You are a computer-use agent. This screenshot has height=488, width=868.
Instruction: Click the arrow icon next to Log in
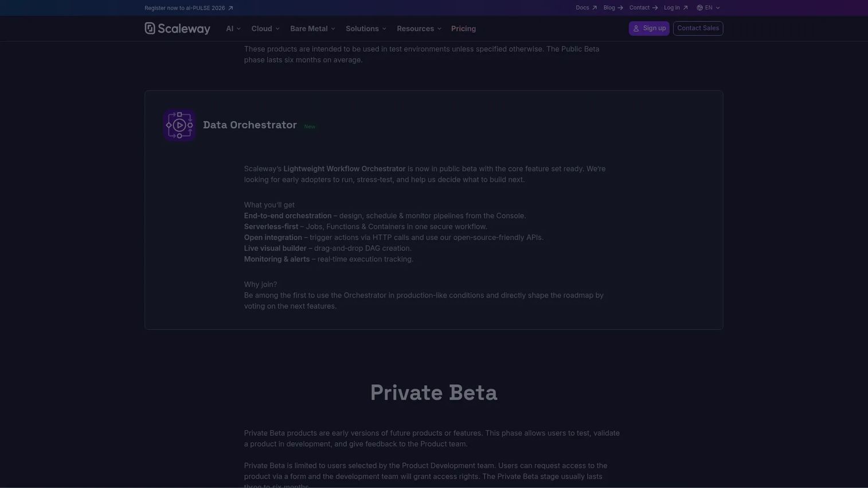pyautogui.click(x=685, y=8)
